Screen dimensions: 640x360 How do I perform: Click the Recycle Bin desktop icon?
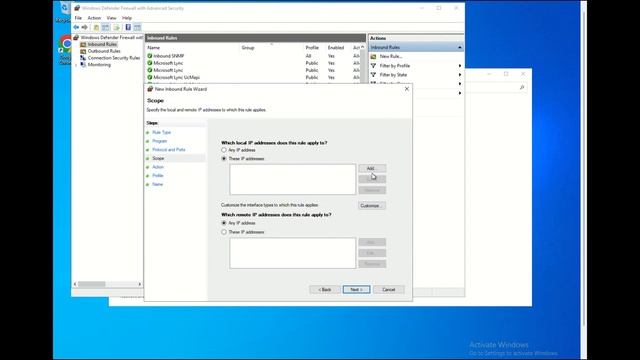[63, 11]
